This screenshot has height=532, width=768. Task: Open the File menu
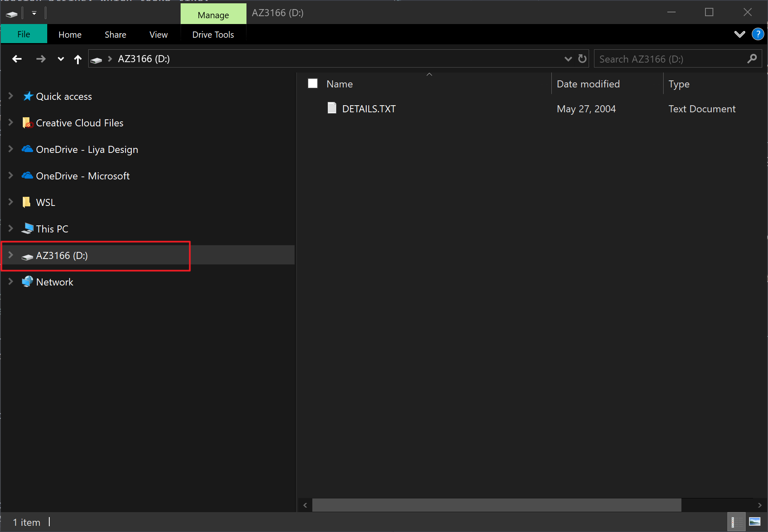(24, 34)
